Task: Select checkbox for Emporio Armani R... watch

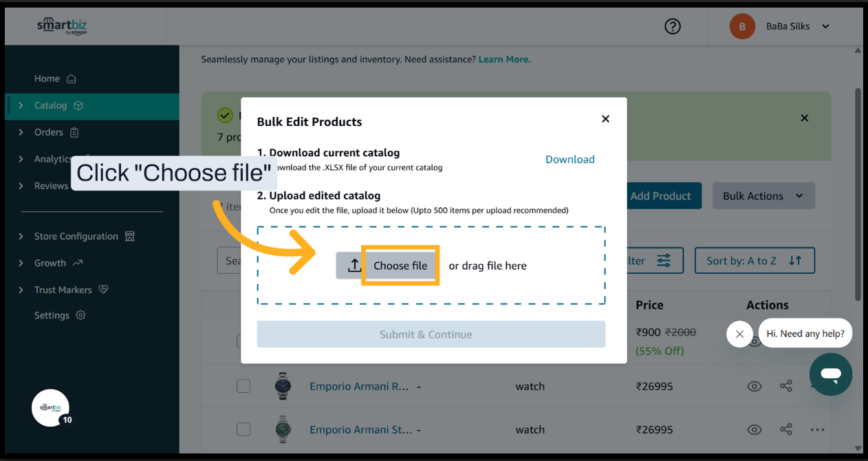Action: click(243, 387)
